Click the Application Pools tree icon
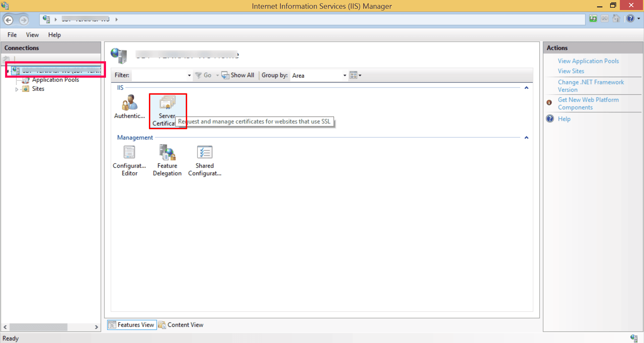This screenshot has height=343, width=644. 26,80
